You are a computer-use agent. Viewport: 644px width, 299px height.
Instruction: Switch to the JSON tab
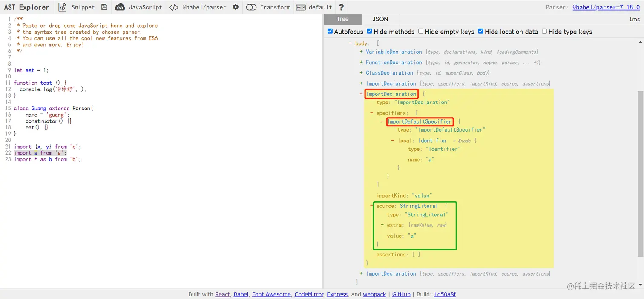tap(380, 19)
